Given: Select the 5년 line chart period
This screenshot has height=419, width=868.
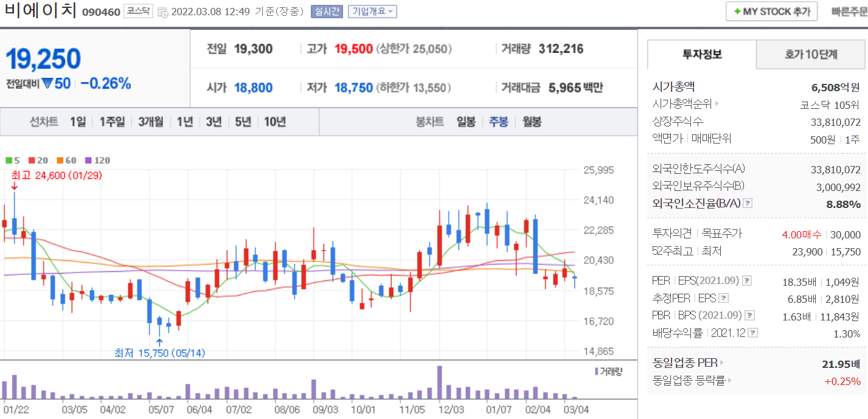Looking at the screenshot, I should coord(243,122).
